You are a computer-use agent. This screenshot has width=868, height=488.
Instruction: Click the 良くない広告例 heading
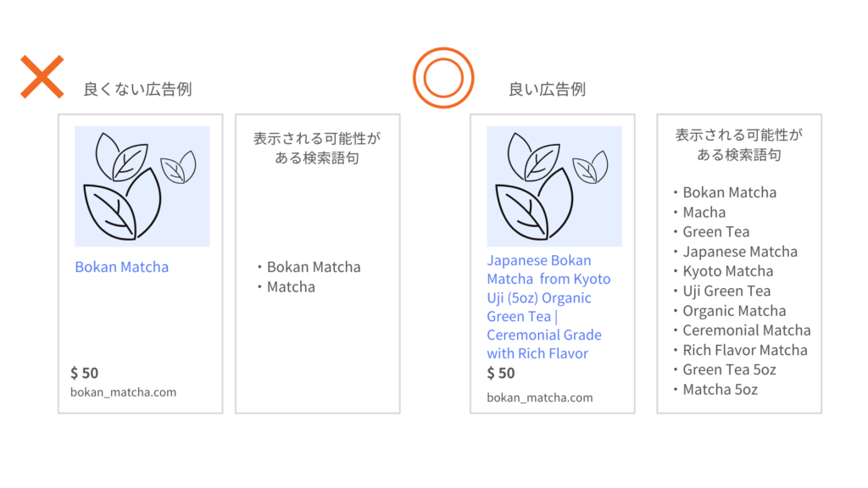coord(137,89)
